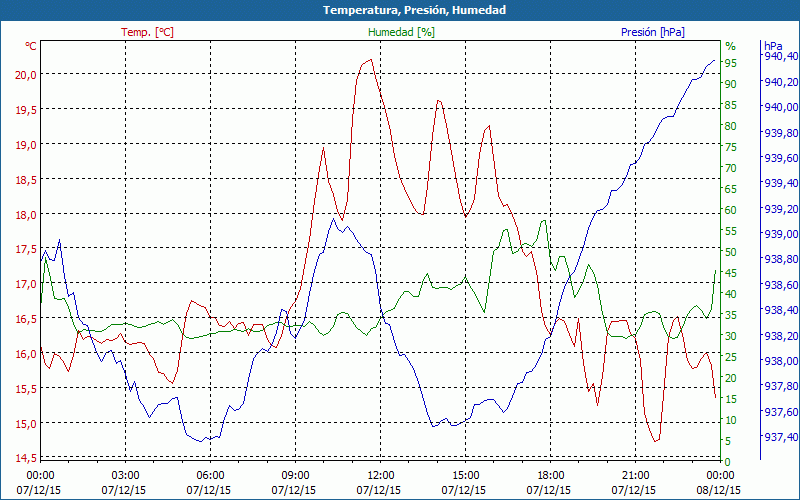Click the temperature axis value '19,0'
Viewport: 800px width, 500px height.
(26, 144)
